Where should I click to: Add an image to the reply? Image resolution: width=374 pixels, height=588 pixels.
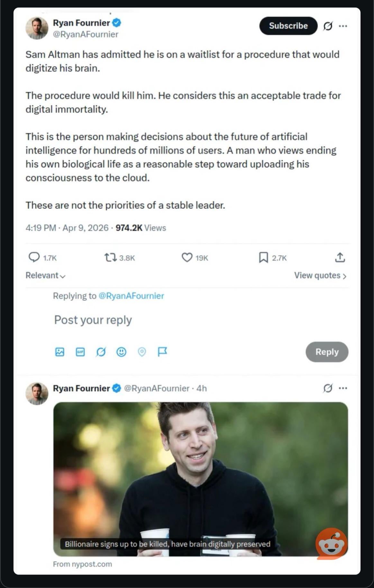[x=60, y=352]
